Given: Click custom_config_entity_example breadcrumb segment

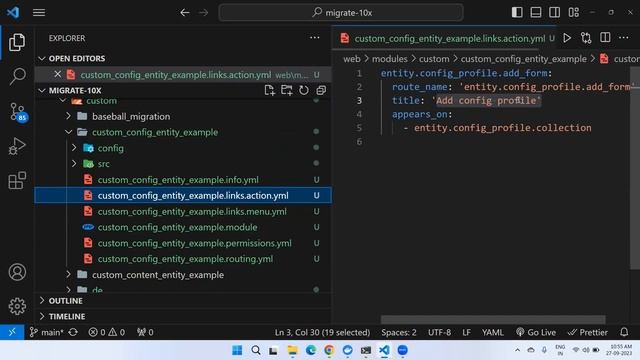Looking at the screenshot, I should [524, 59].
